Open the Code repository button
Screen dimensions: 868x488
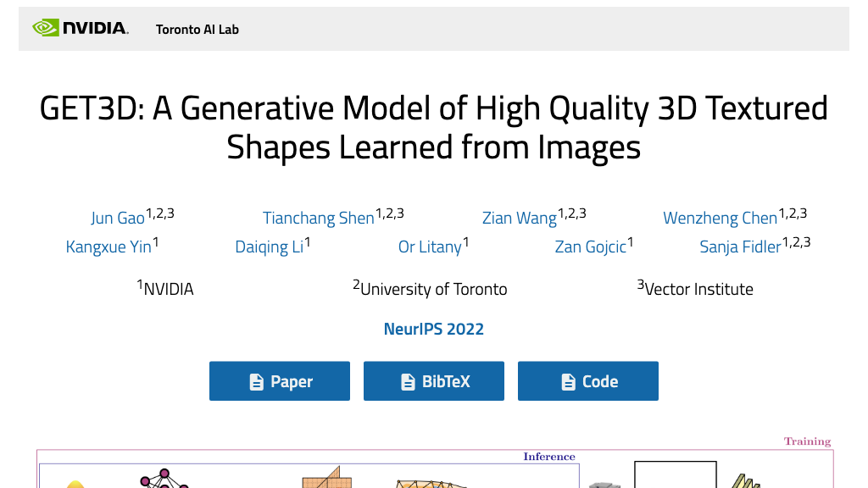tap(588, 381)
